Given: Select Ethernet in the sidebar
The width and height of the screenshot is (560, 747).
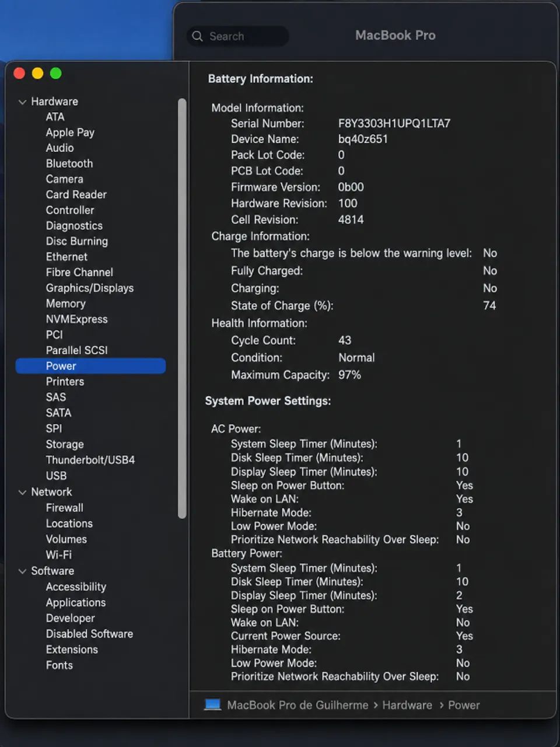Looking at the screenshot, I should click(66, 257).
